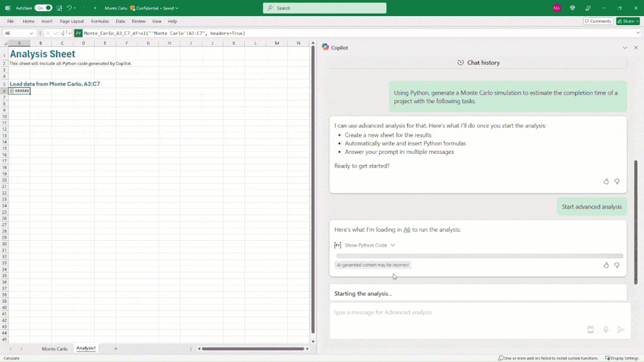Screen dimensions: 644x362
Task: Click thumbs up on the Ready to get started message
Action: point(606,182)
